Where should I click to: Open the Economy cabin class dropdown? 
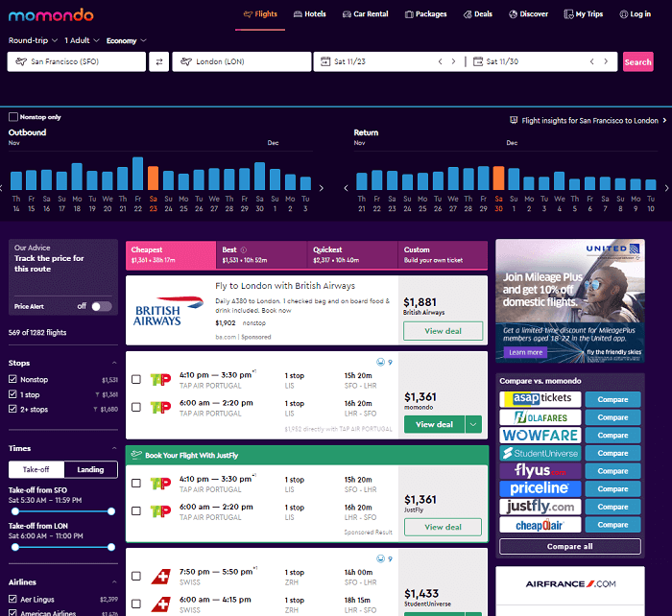127,40
